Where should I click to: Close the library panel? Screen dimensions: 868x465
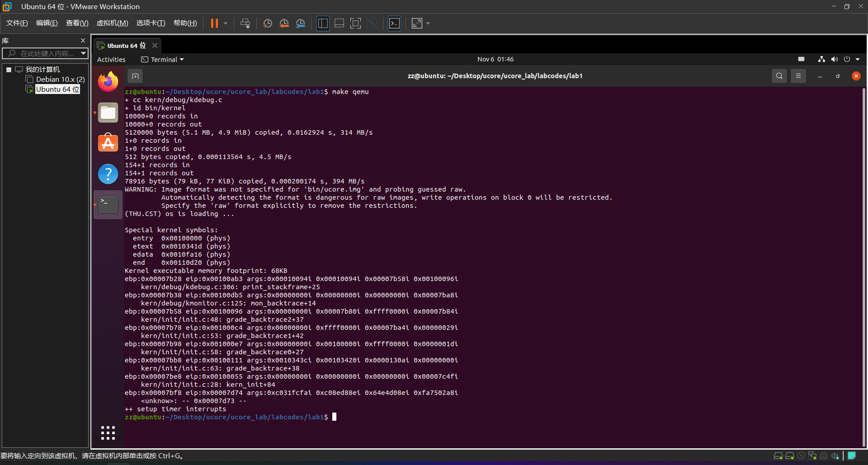click(83, 41)
